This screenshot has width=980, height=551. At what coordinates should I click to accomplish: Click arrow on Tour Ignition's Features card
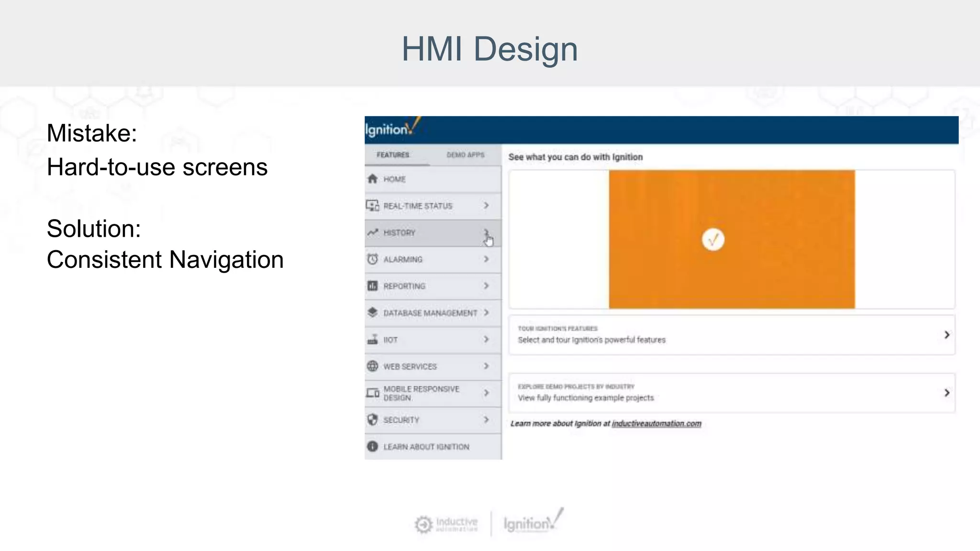coord(947,335)
